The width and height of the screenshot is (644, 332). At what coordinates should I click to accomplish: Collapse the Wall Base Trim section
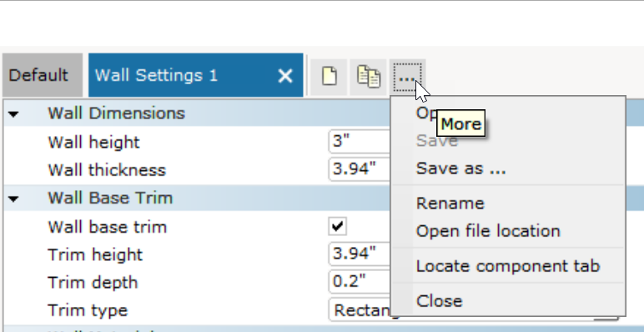[13, 199]
